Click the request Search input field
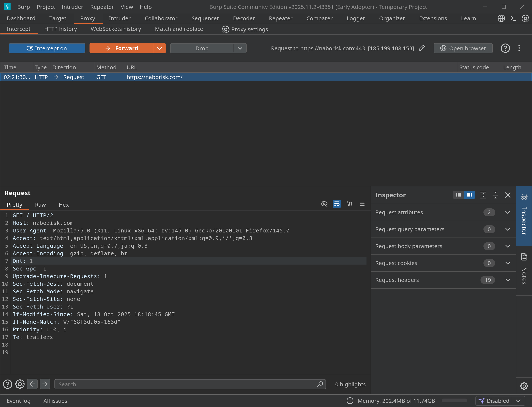The image size is (532, 407). point(186,384)
